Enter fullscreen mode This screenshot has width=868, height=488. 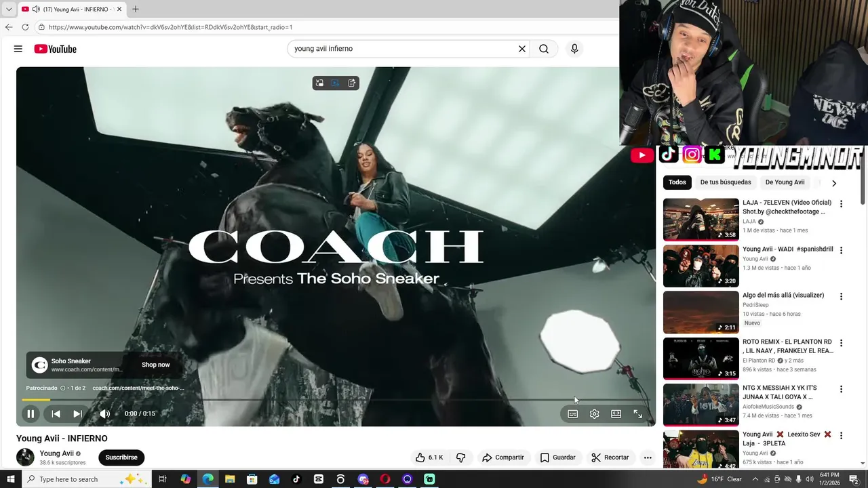(x=638, y=413)
